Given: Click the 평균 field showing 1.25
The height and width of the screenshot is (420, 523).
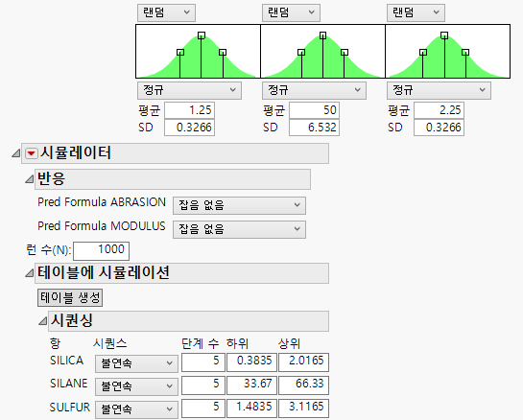Looking at the screenshot, I should [x=189, y=110].
